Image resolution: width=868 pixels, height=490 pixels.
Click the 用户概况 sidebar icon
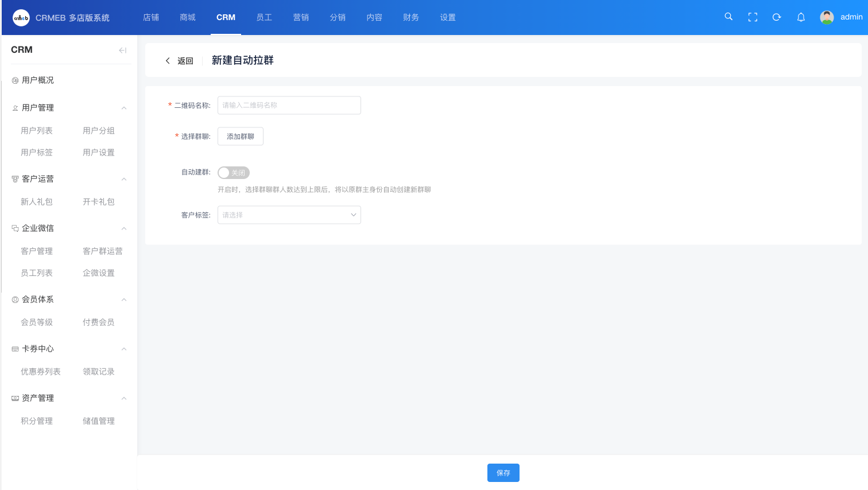click(x=15, y=80)
